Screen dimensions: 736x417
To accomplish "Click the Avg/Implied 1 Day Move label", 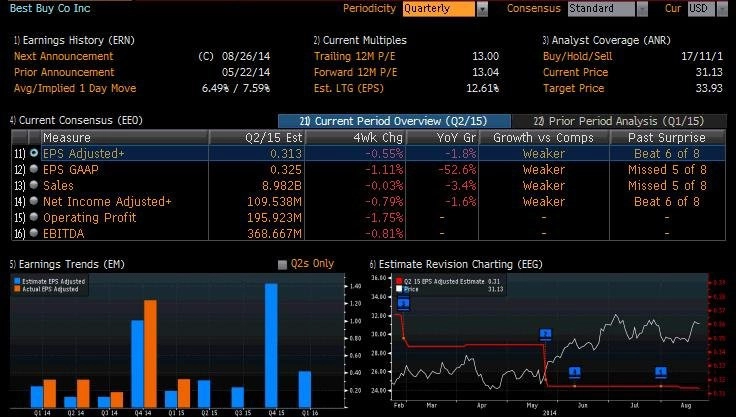I will tap(75, 88).
